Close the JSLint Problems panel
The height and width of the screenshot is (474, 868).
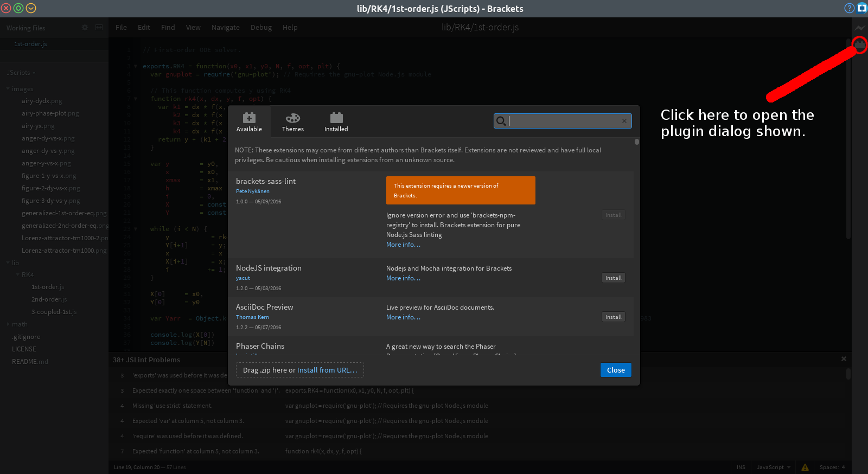(x=844, y=359)
